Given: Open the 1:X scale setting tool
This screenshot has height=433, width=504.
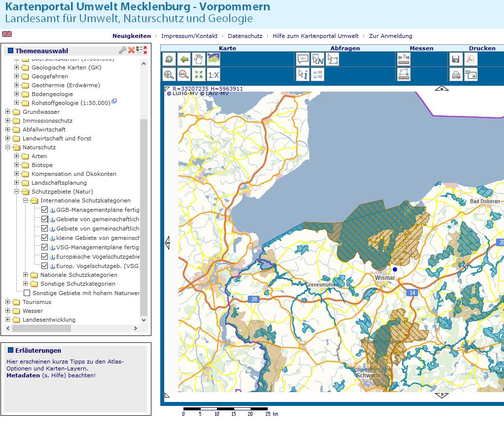Looking at the screenshot, I should [214, 75].
